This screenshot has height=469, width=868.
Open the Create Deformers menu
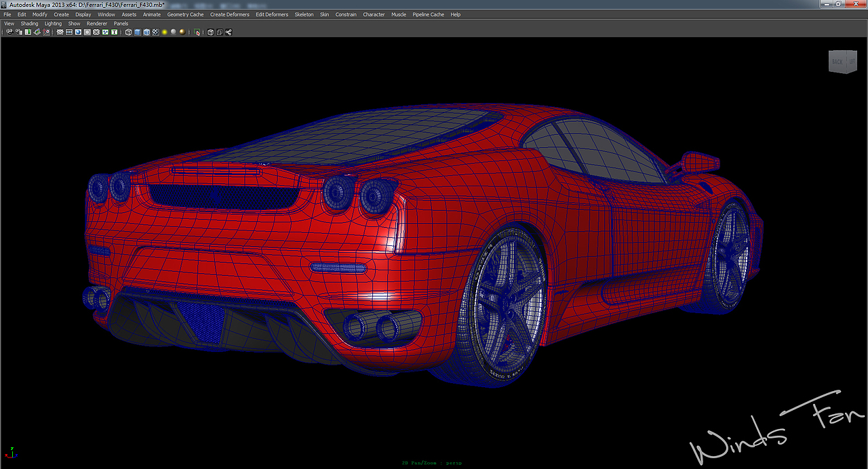pos(230,14)
